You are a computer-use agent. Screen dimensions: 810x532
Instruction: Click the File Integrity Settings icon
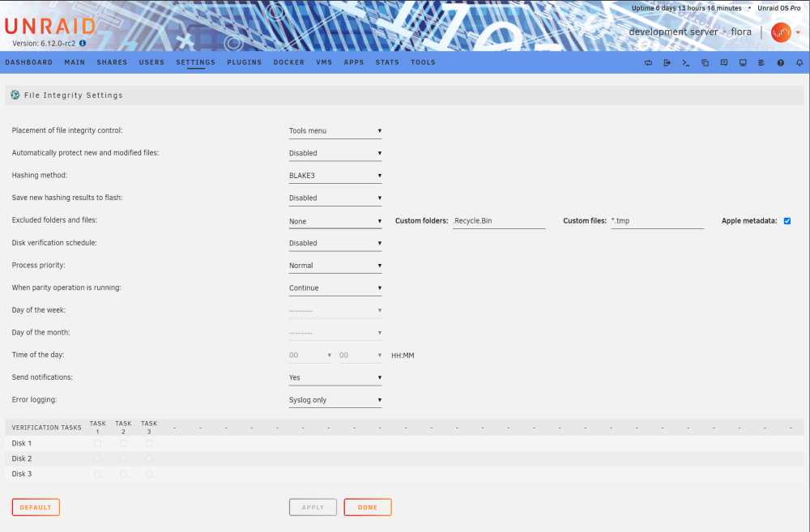(x=15, y=95)
